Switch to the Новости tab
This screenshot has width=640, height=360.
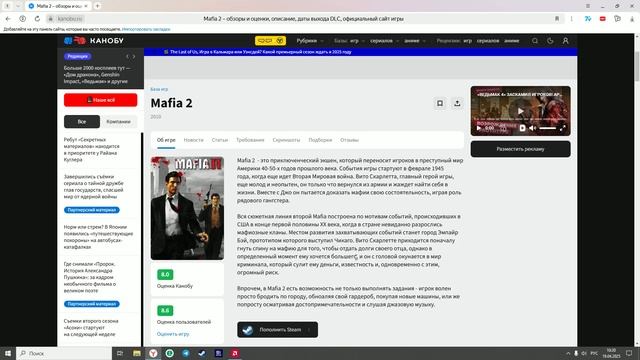pyautogui.click(x=193, y=140)
